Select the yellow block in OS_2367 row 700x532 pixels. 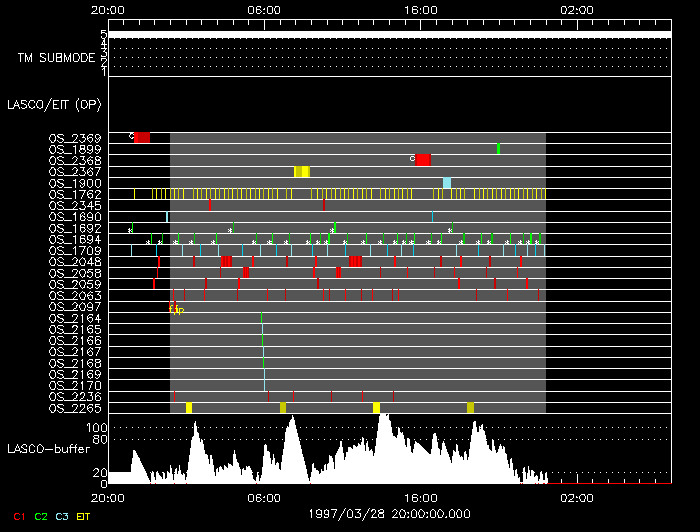302,171
